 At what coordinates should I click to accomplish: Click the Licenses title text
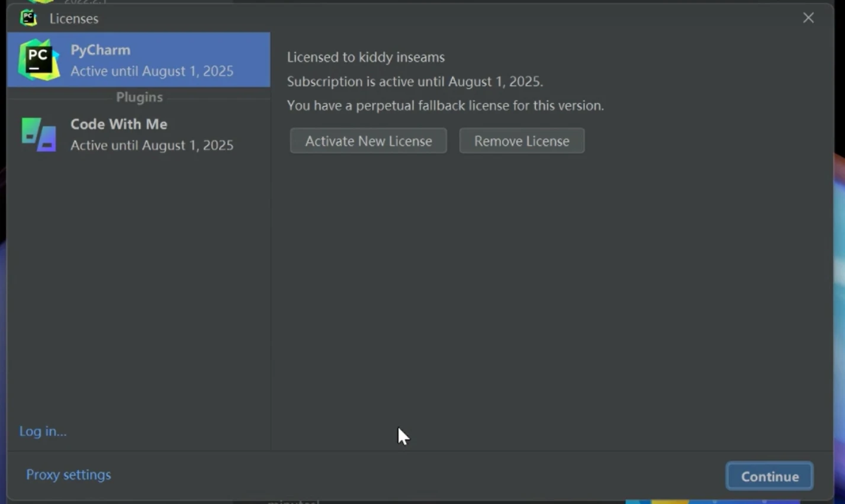[73, 19]
